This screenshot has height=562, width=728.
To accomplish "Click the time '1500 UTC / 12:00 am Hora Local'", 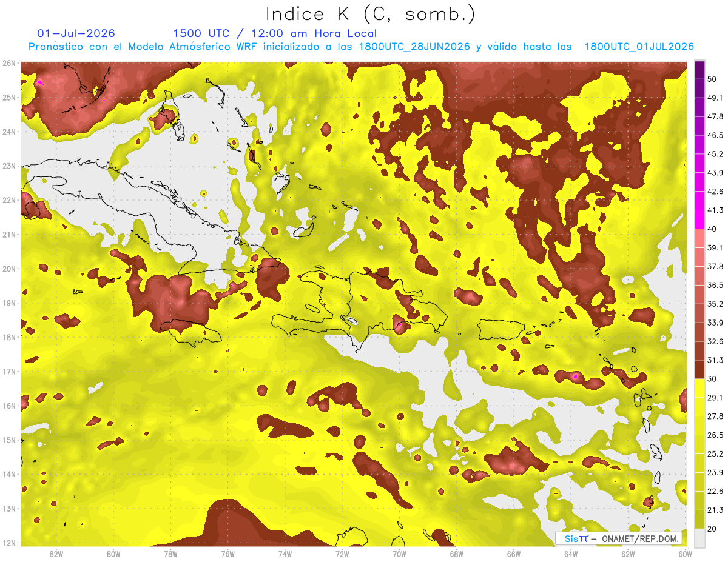I will [275, 33].
